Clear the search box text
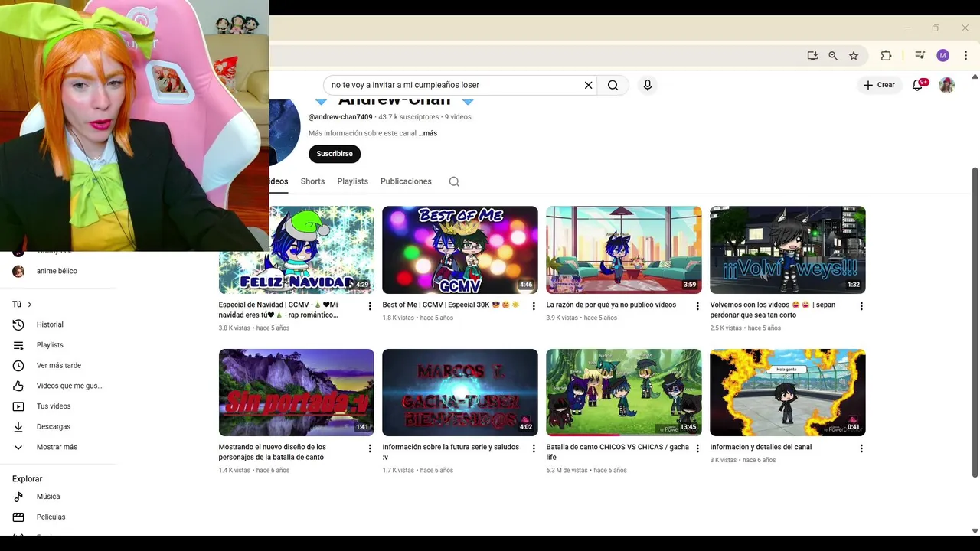Image resolution: width=980 pixels, height=551 pixels. (x=588, y=85)
